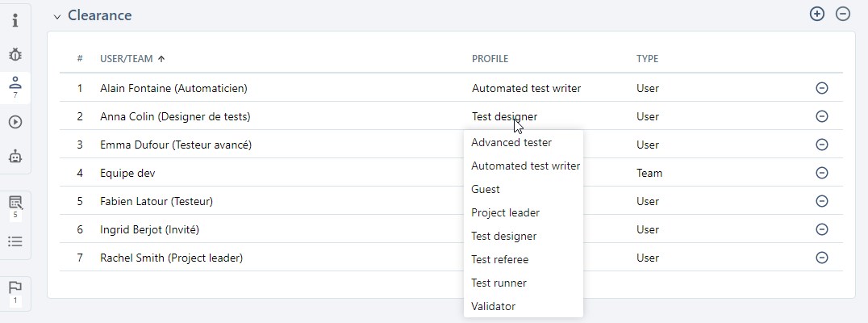Image resolution: width=868 pixels, height=323 pixels.
Task: Choose Guest from the profile list
Action: pos(486,189)
